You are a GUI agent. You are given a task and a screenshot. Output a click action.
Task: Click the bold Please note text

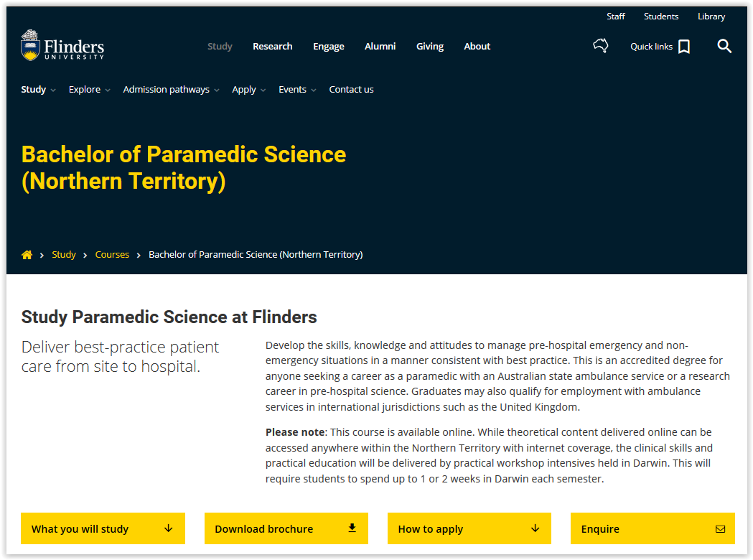click(x=295, y=432)
